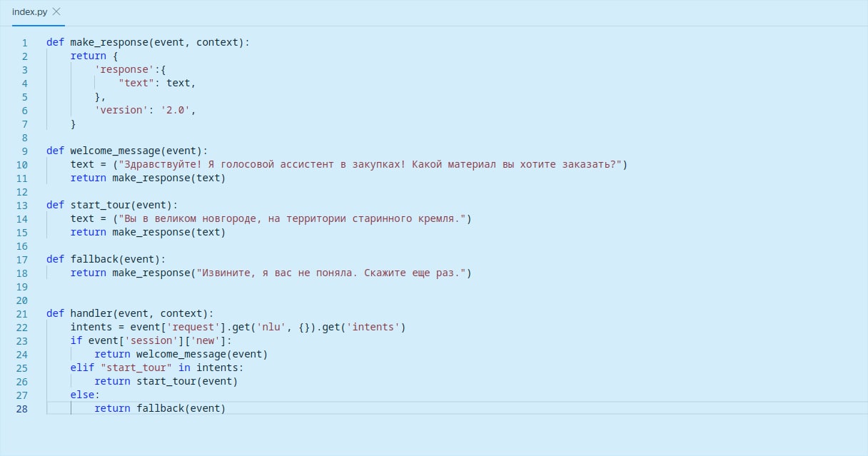Viewport: 868px width, 456px height.
Task: Click 'return fallback(event)' on the last line
Action: click(x=160, y=409)
